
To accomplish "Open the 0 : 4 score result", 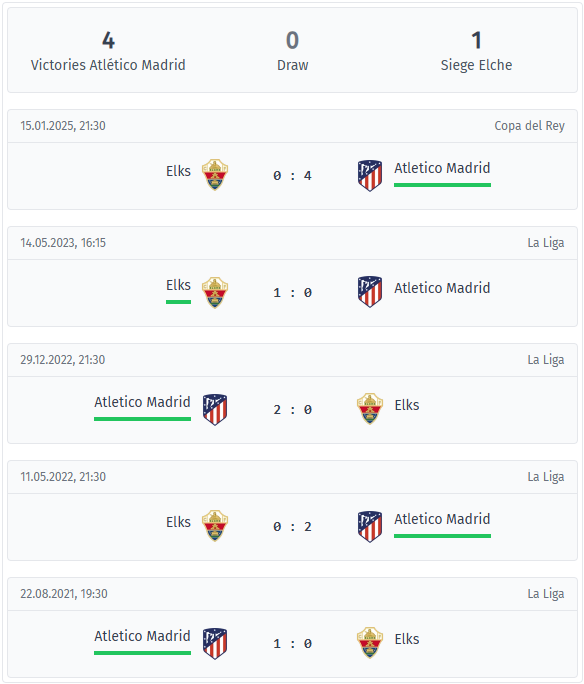I will [292, 176].
